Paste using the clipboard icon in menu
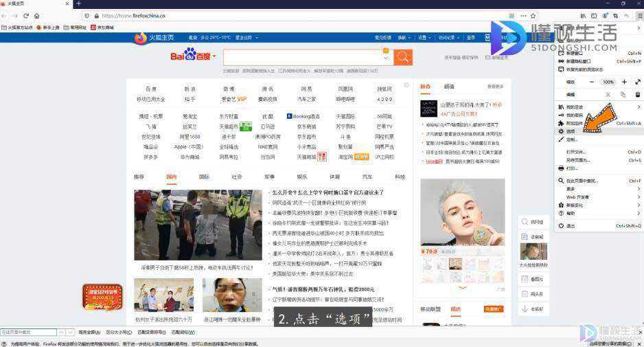The height and width of the screenshot is (347, 644). click(638, 95)
